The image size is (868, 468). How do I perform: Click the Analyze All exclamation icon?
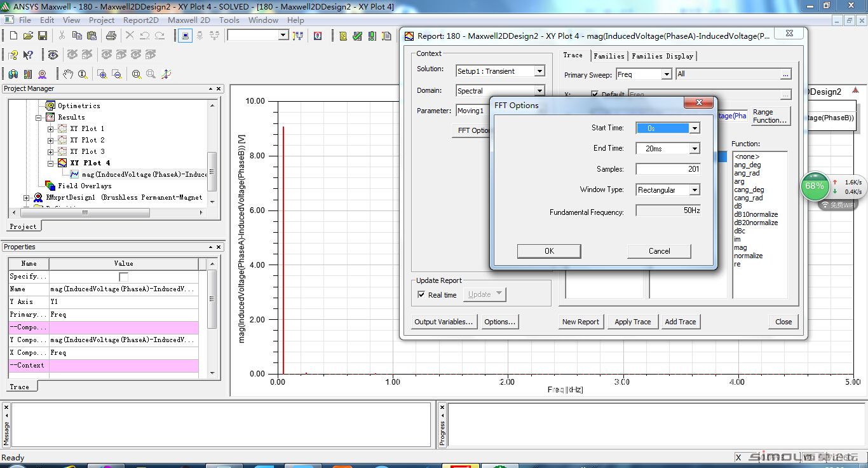coord(372,36)
